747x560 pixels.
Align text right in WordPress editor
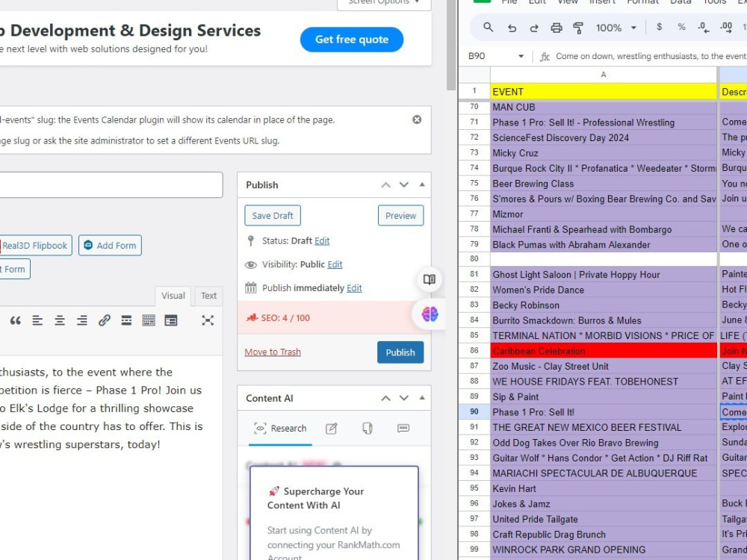tap(82, 320)
